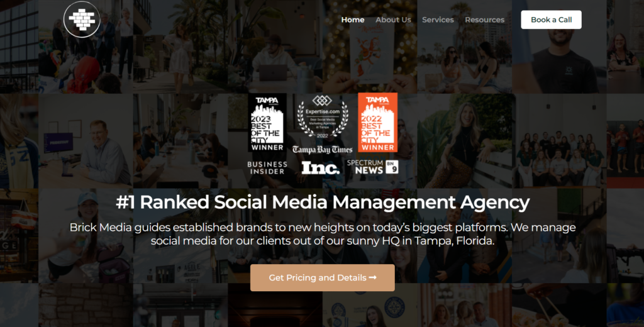Click the Business Insider logo
644x327 pixels.
(x=267, y=168)
